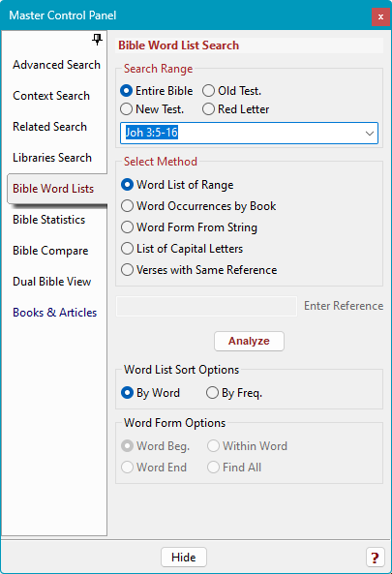The height and width of the screenshot is (574, 392).
Task: Open the Advanced Search tab
Action: [x=57, y=65]
